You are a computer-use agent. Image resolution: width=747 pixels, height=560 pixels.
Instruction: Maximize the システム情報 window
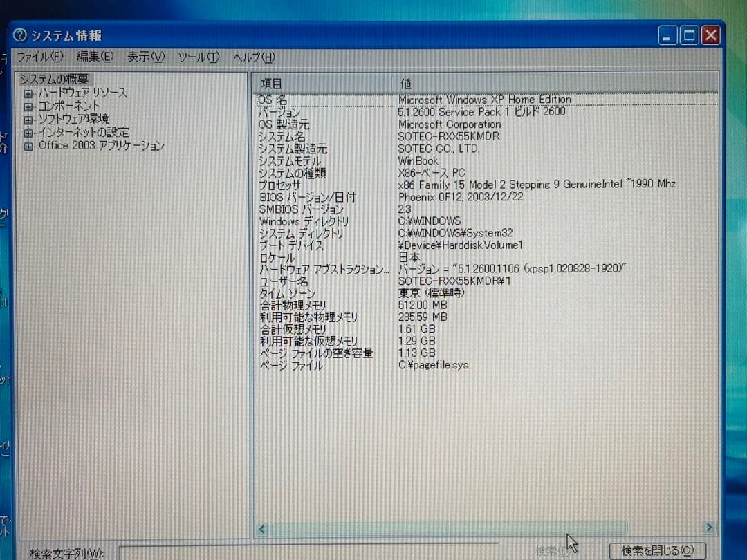(689, 36)
